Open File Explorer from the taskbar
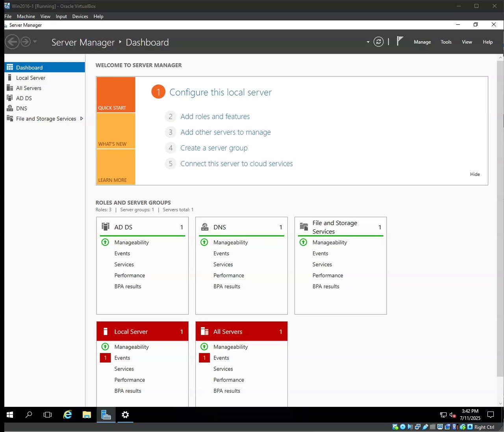This screenshot has height=432, width=504. 87,415
